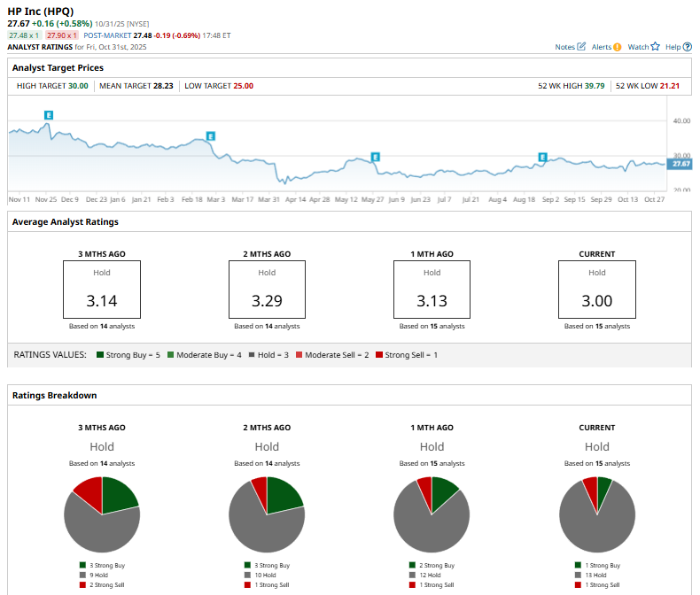Click the Average Analyst Ratings heading
Viewport: 700px width, 595px height.
pos(66,221)
